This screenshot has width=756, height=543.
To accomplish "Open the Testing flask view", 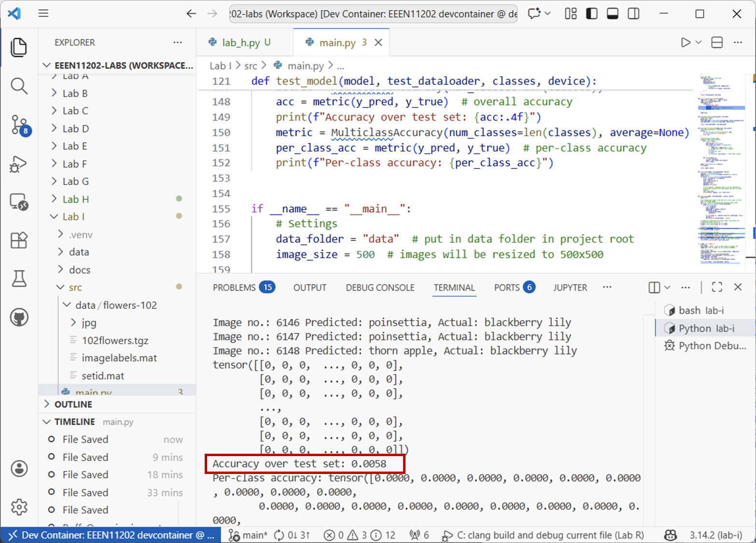I will click(x=19, y=278).
